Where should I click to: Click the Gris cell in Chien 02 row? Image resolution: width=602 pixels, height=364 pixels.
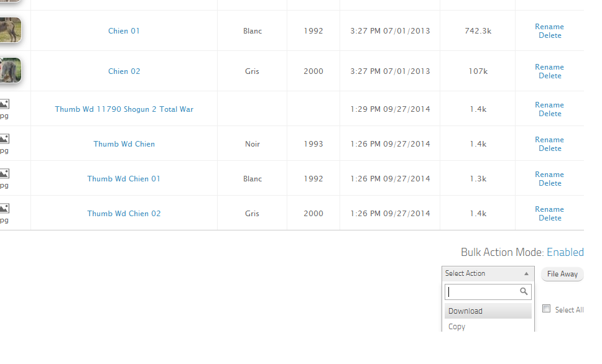pos(252,71)
